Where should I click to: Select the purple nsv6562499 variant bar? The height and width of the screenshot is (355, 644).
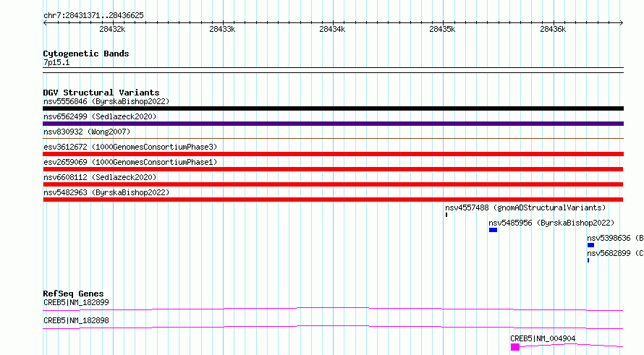[x=333, y=124]
